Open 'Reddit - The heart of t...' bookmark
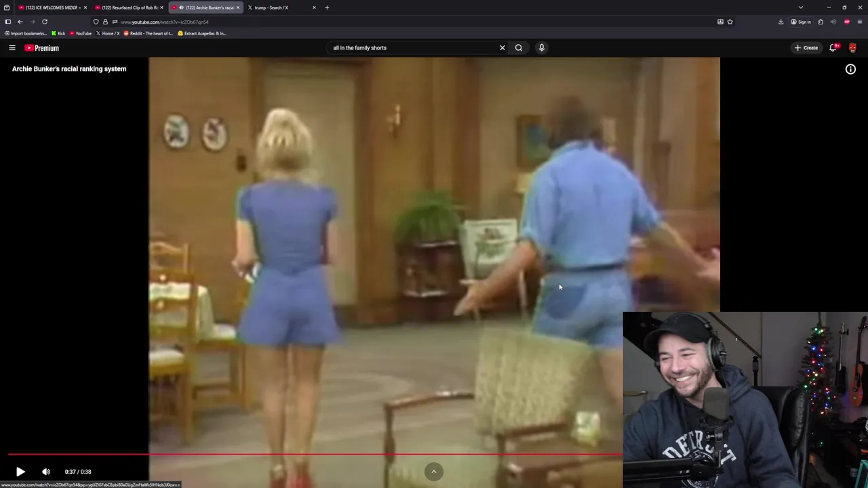 pos(149,33)
